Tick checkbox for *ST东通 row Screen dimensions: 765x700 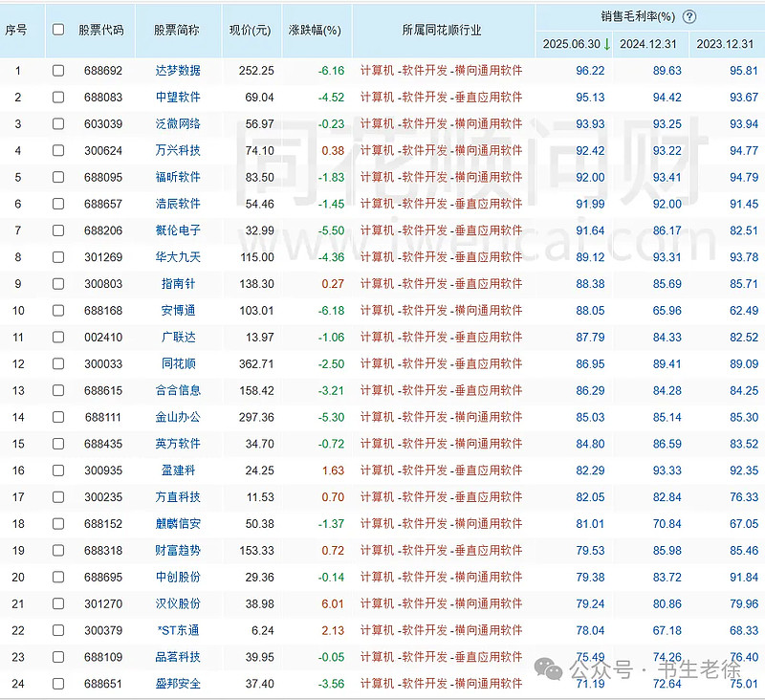tap(58, 630)
